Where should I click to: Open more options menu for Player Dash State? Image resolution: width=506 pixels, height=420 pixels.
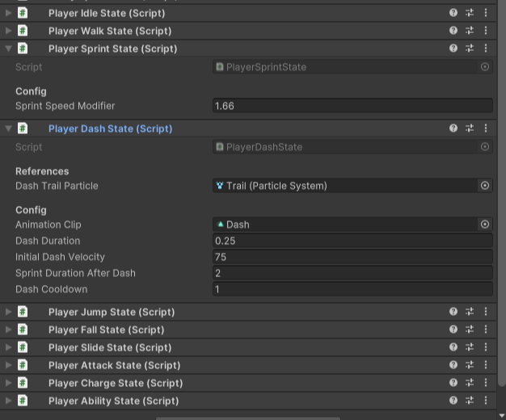pos(486,128)
